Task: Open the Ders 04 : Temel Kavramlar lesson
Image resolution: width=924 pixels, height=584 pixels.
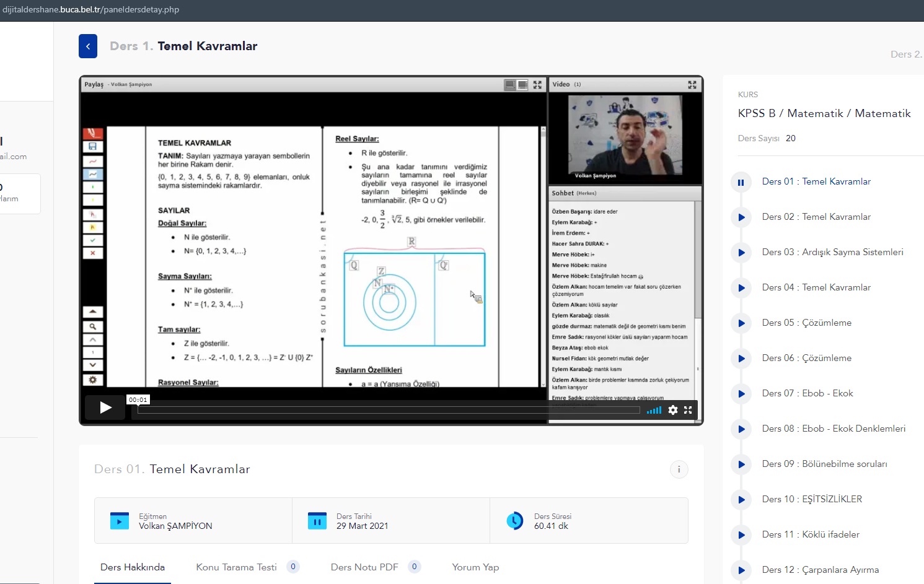Action: click(x=816, y=287)
